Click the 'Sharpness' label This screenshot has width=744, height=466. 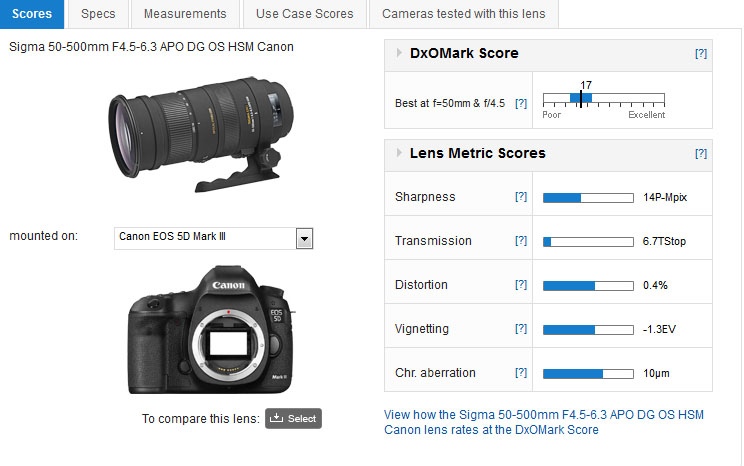[x=425, y=197]
